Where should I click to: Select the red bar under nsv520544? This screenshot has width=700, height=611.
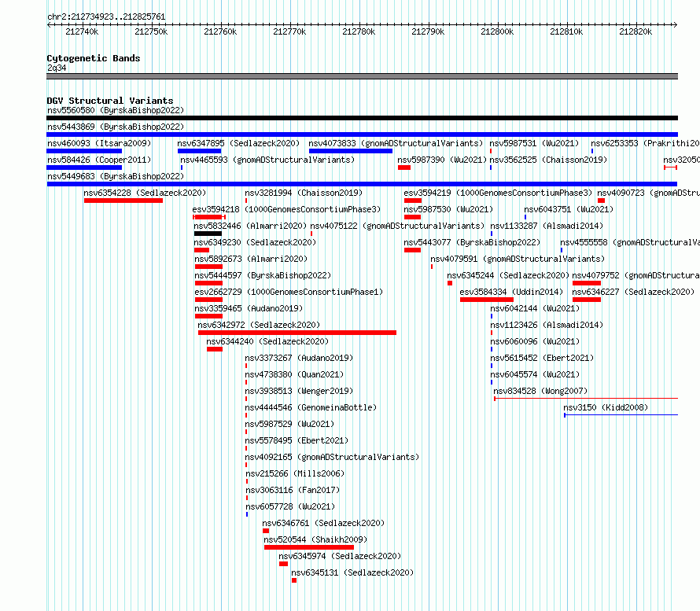309,547
